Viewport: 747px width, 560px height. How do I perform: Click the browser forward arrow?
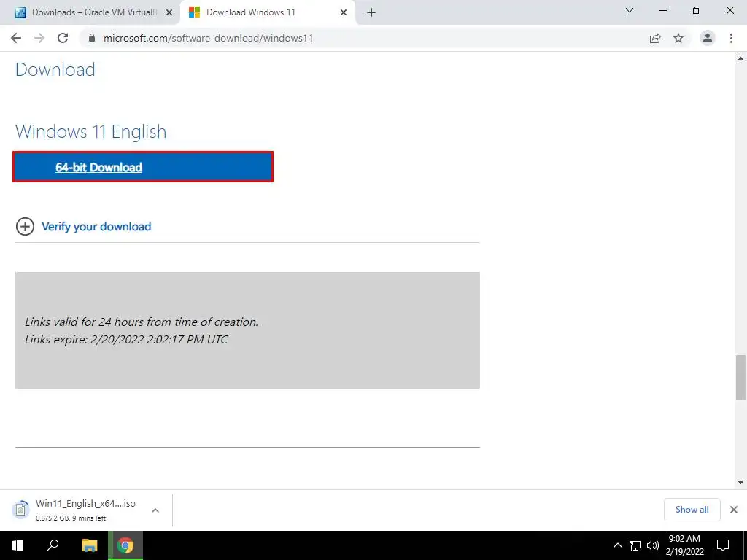(39, 38)
